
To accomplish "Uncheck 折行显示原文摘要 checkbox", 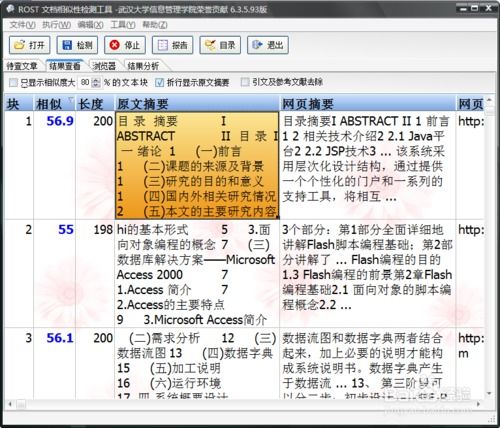I will tap(160, 82).
